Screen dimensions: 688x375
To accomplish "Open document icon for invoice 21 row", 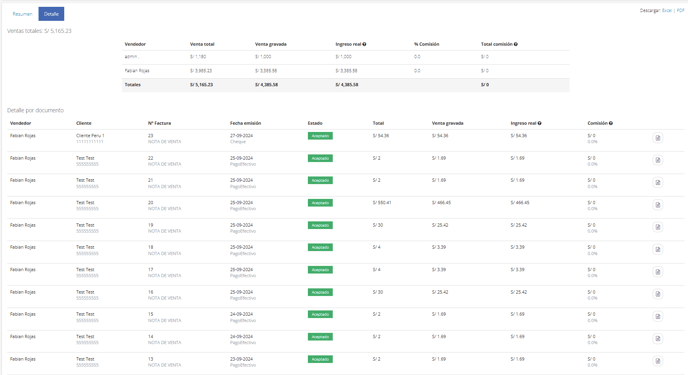I will point(657,182).
